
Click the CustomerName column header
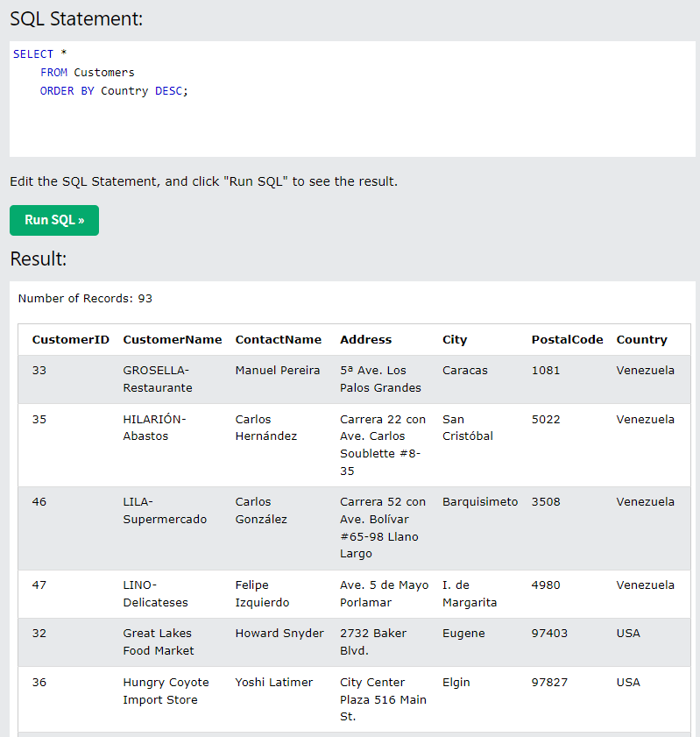[173, 339]
